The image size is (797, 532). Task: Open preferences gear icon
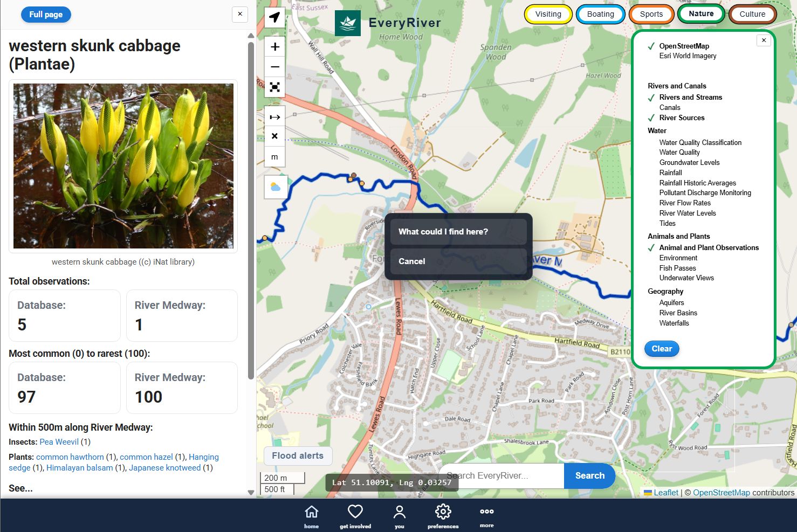pos(443,516)
